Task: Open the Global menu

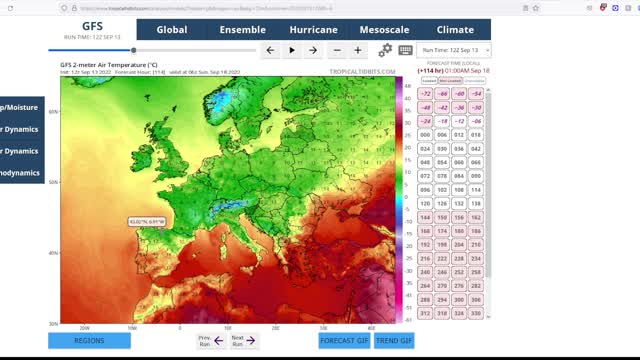Action: tap(172, 29)
